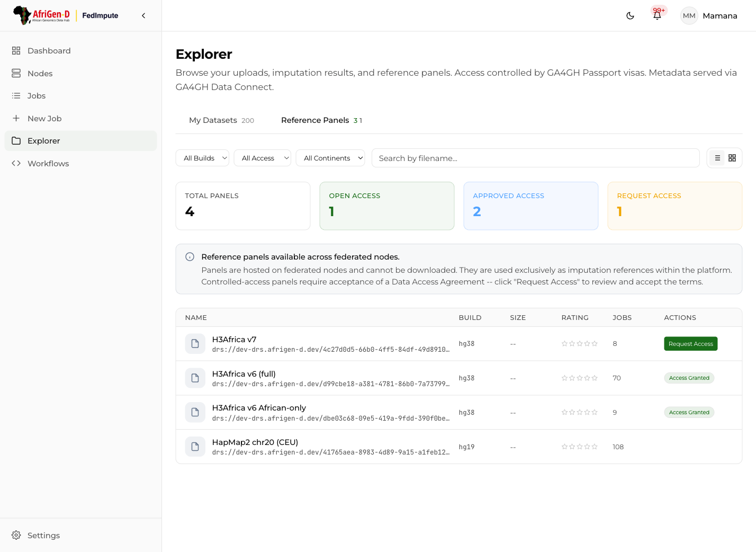The height and width of the screenshot is (552, 756).
Task: Collapse the sidebar with the chevron arrow
Action: point(143,16)
